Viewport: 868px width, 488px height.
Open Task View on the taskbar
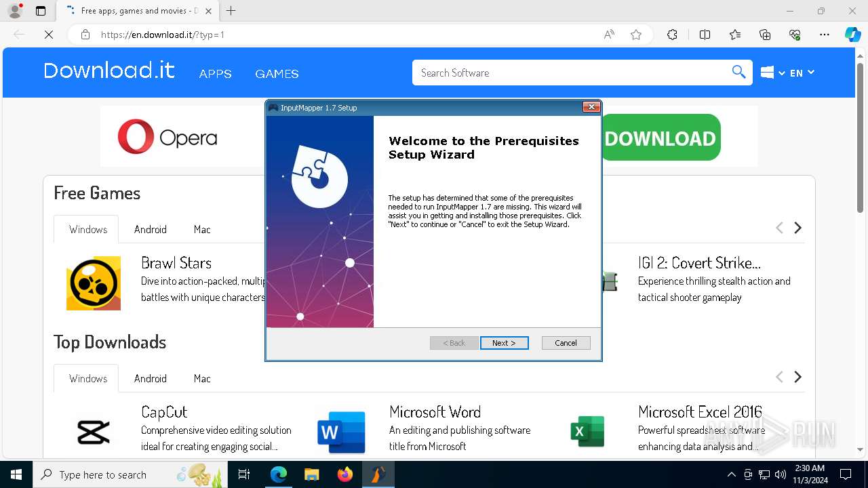click(245, 474)
